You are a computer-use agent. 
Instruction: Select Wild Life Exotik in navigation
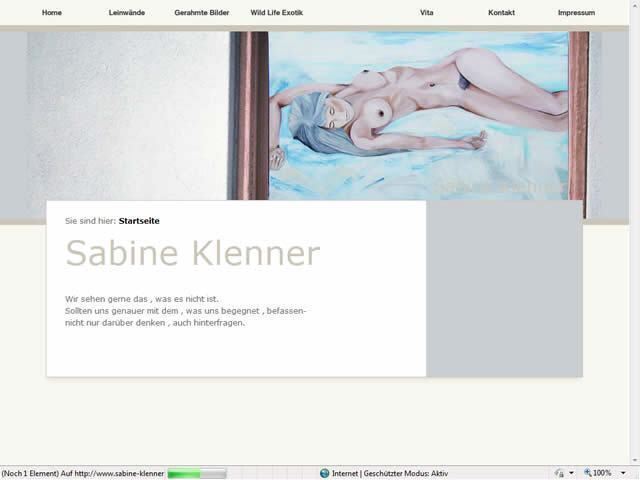[276, 13]
